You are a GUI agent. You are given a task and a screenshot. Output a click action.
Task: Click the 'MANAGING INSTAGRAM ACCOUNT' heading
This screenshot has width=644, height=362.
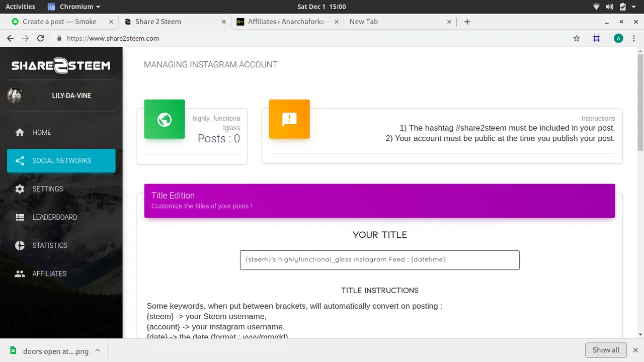(x=210, y=64)
